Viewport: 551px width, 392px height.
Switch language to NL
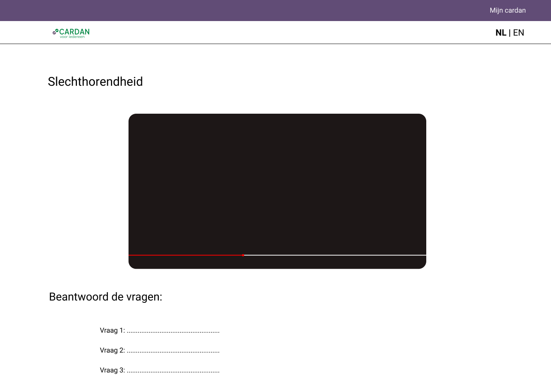coord(500,33)
